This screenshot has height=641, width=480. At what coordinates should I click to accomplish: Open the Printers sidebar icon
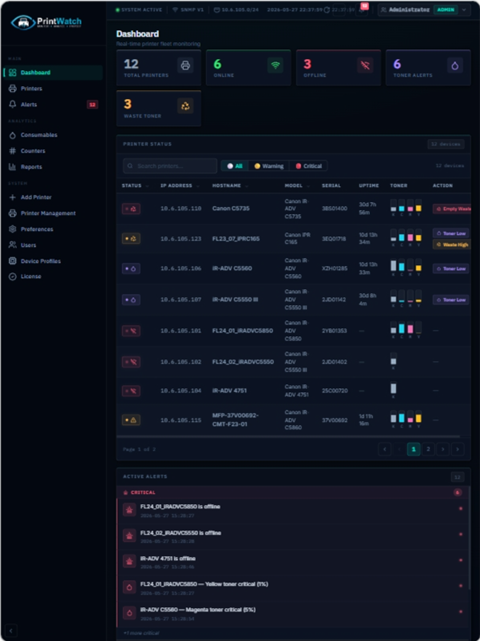(13, 88)
